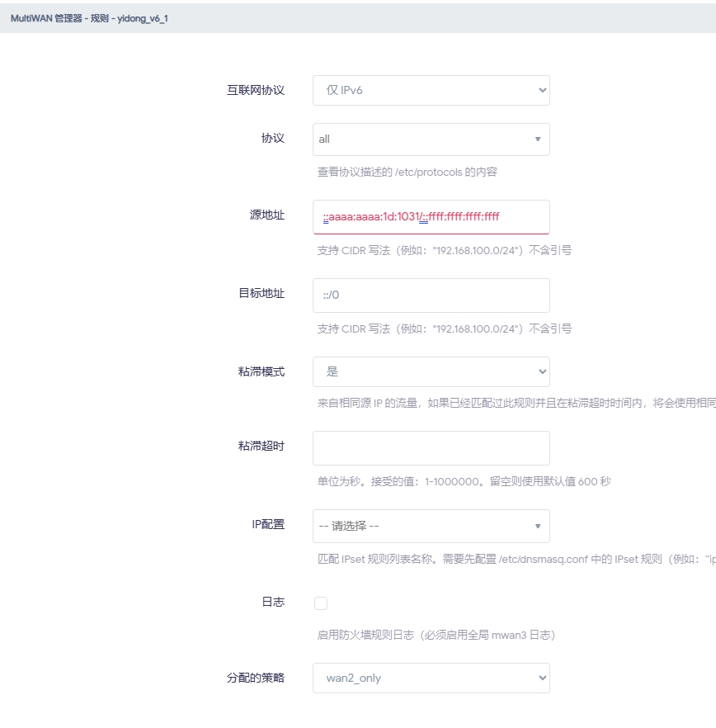This screenshot has width=716, height=728.
Task: Click the 源地址 address input field
Action: point(431,217)
